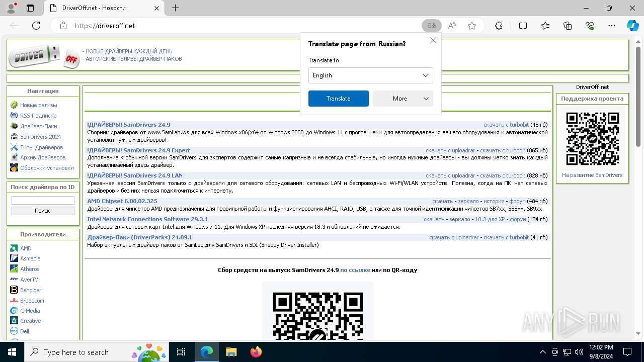View site information via the lock icon

coord(63,26)
